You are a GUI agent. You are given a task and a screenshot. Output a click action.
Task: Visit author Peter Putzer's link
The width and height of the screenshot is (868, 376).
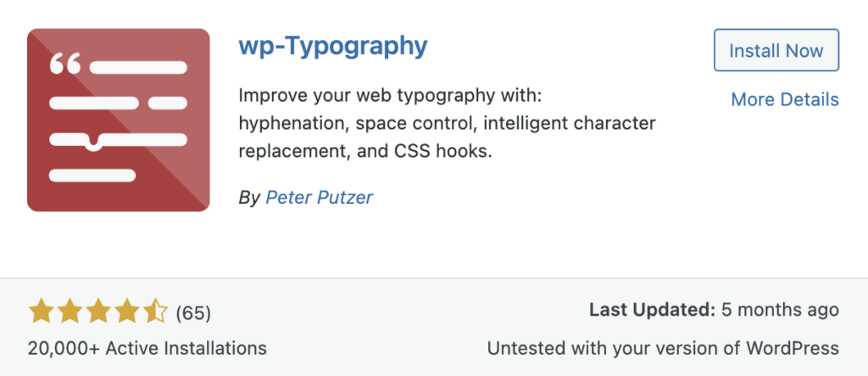click(x=319, y=198)
